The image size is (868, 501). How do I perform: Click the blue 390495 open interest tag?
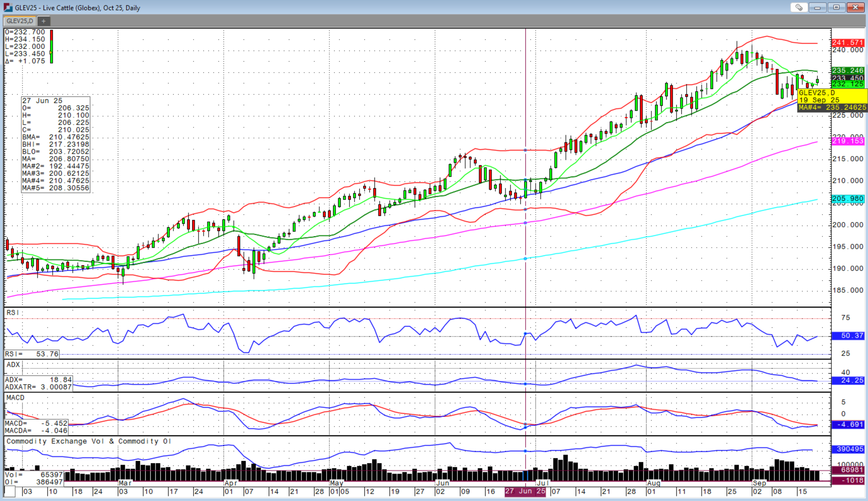pos(848,449)
